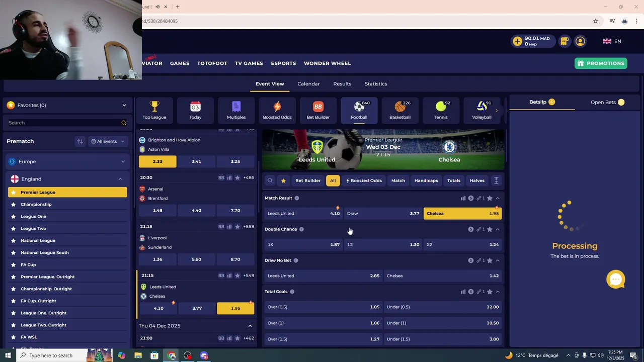
Task: Toggle Championship league favorite star
Action: (x=14, y=204)
